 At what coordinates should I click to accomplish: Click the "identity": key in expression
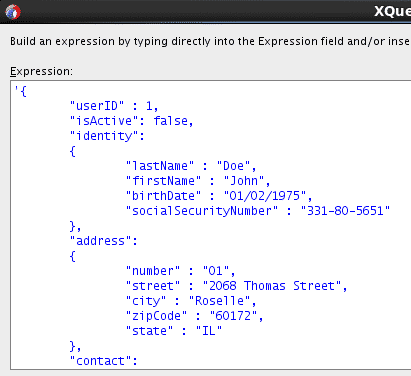tap(107, 136)
